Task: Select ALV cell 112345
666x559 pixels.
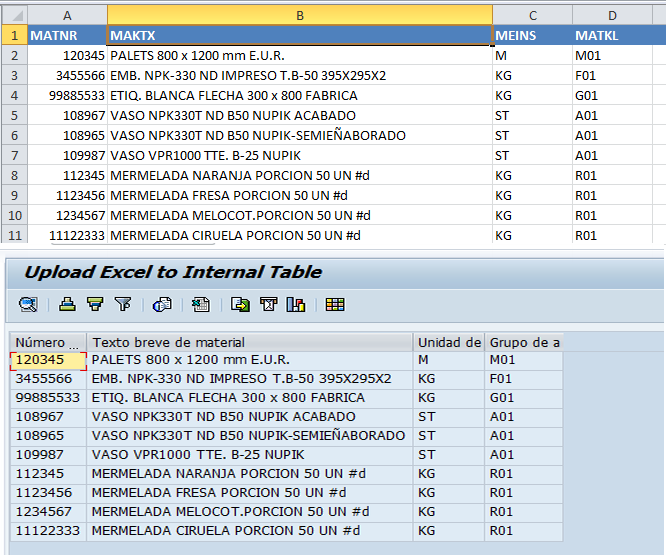Action: (48, 474)
